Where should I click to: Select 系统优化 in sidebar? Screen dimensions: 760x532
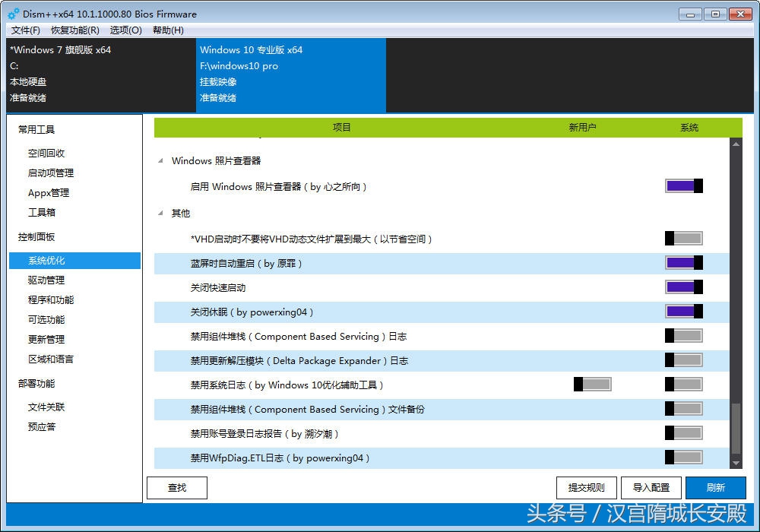(x=74, y=260)
